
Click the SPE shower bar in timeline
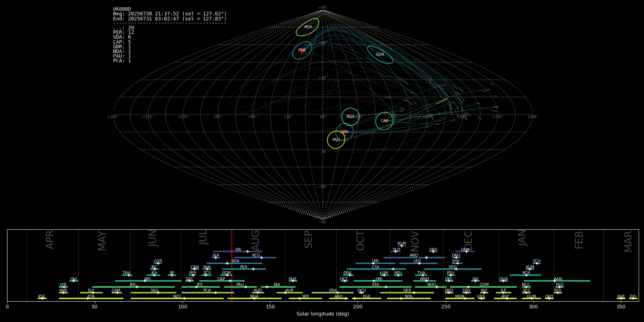[305, 298]
